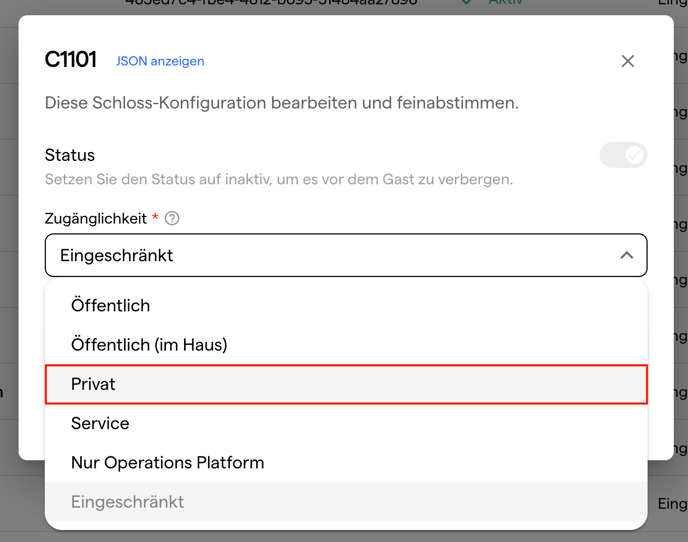688x542 pixels.
Task: Click the Status label text
Action: click(x=70, y=155)
